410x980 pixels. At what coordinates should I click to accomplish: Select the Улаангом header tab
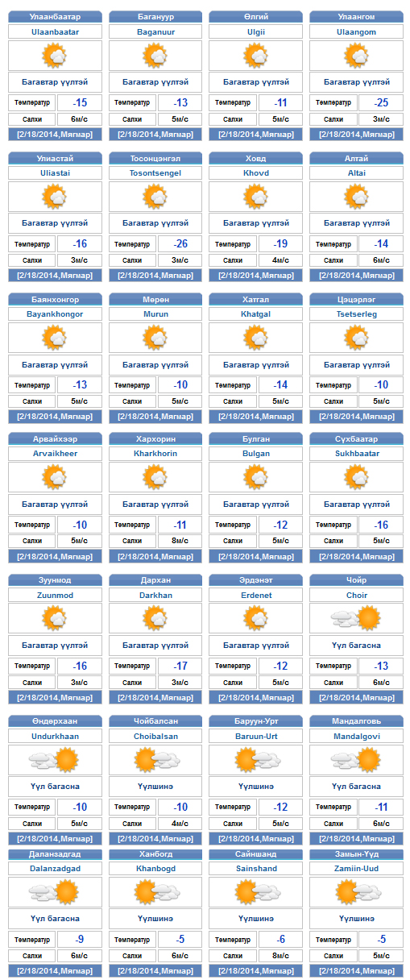[357, 17]
